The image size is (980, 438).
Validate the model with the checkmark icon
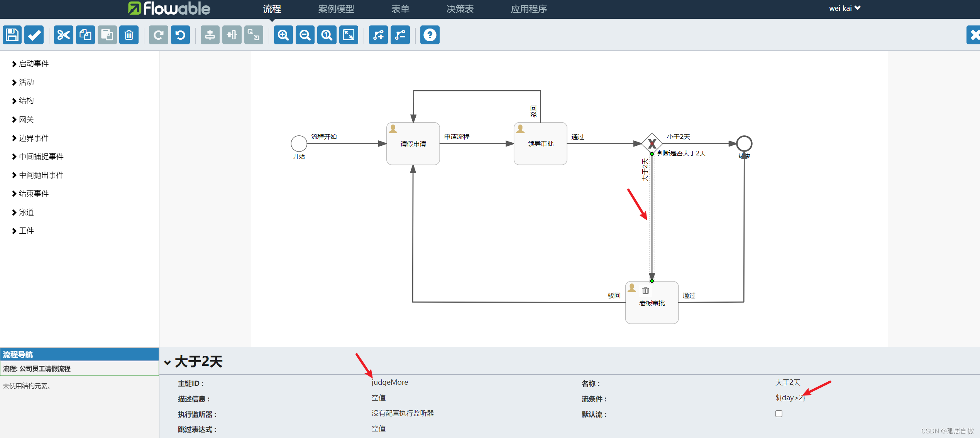pos(34,35)
